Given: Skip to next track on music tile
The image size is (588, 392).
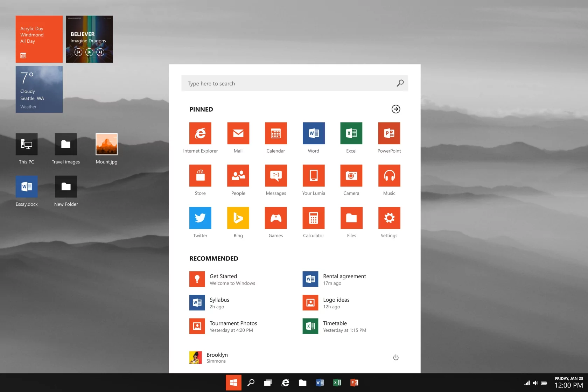Looking at the screenshot, I should pos(100,52).
